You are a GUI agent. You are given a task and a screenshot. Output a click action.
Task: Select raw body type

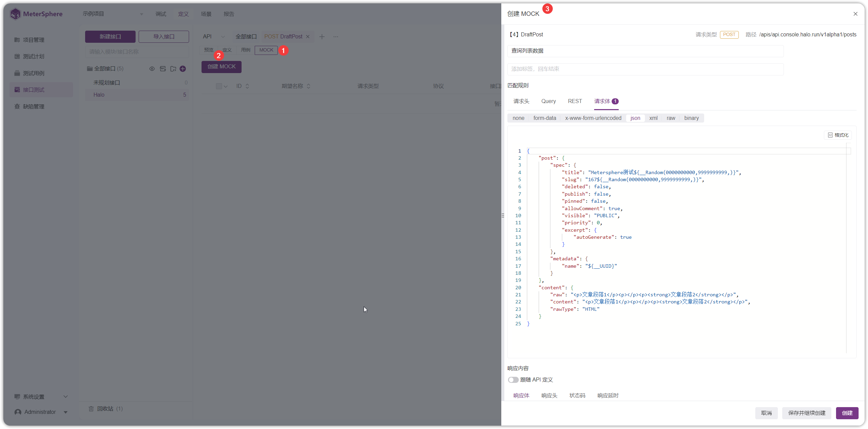click(671, 118)
